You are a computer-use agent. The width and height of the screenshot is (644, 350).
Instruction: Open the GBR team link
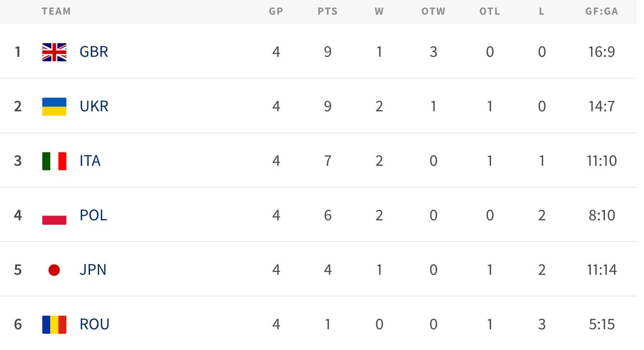(94, 52)
